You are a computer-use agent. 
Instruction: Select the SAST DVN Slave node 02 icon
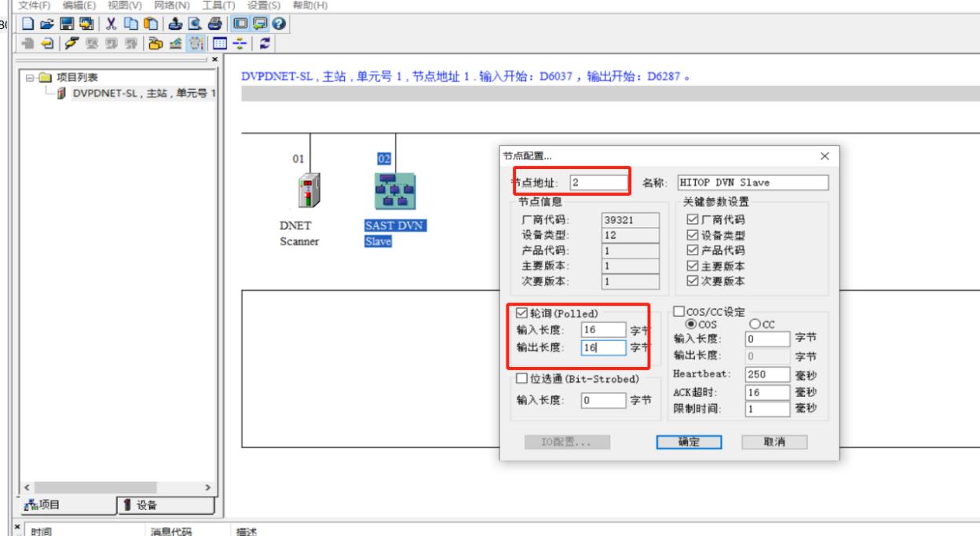point(395,193)
